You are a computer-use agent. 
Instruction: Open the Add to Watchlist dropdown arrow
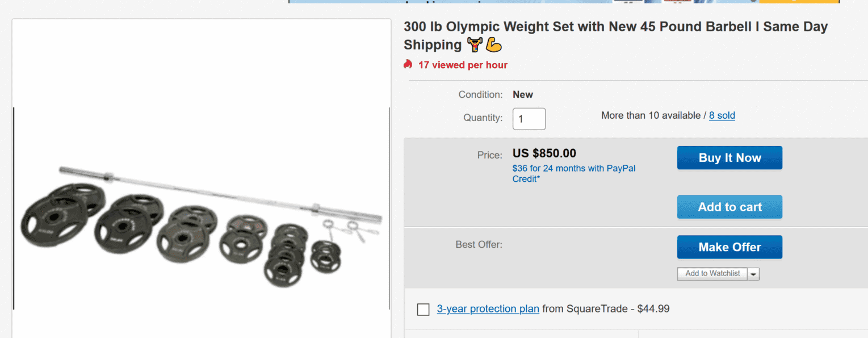(753, 274)
